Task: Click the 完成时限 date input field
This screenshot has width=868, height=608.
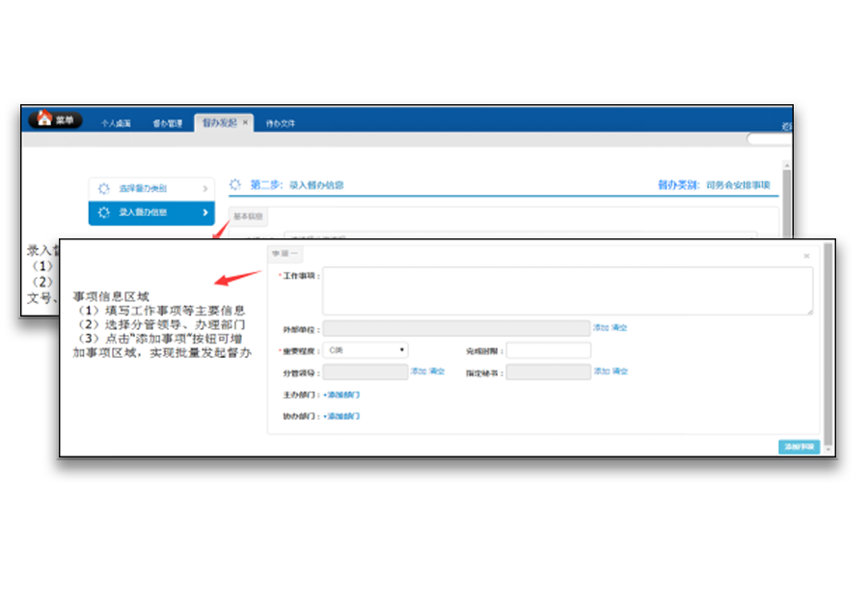Action: tap(548, 350)
